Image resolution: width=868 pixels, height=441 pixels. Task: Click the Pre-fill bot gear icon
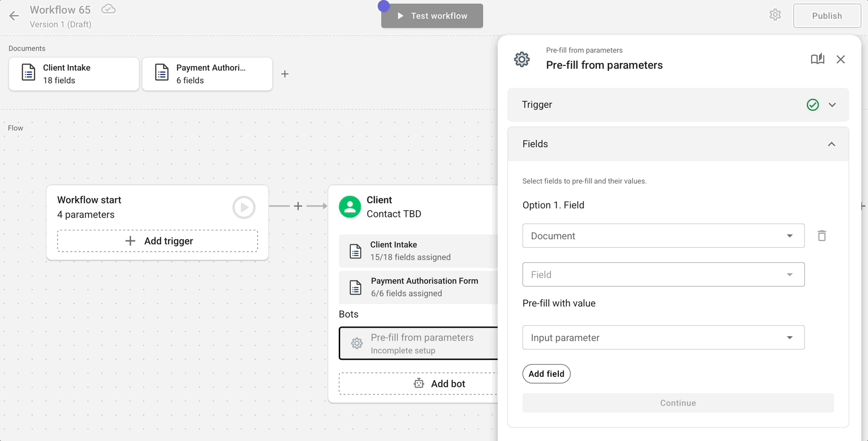pos(357,343)
